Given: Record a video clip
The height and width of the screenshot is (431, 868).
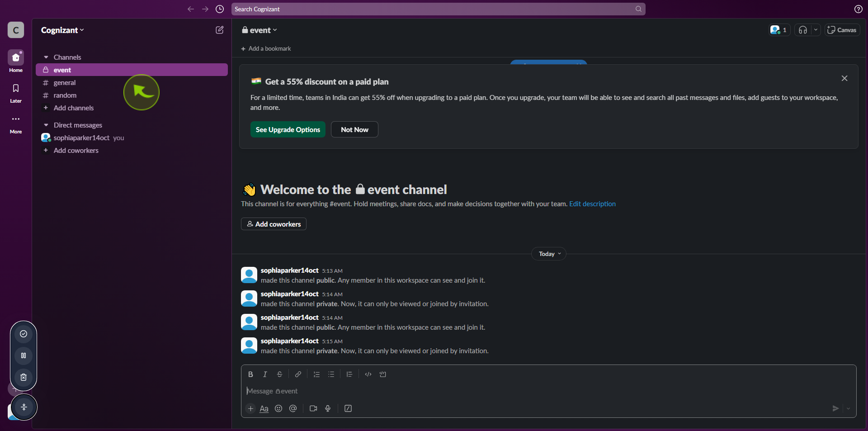Looking at the screenshot, I should point(313,409).
